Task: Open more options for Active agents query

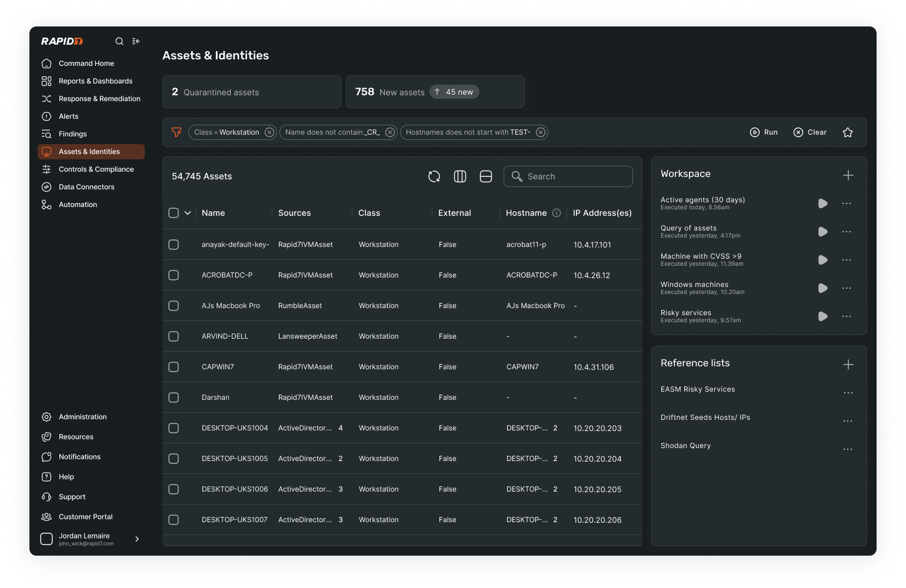Action: coord(847,203)
